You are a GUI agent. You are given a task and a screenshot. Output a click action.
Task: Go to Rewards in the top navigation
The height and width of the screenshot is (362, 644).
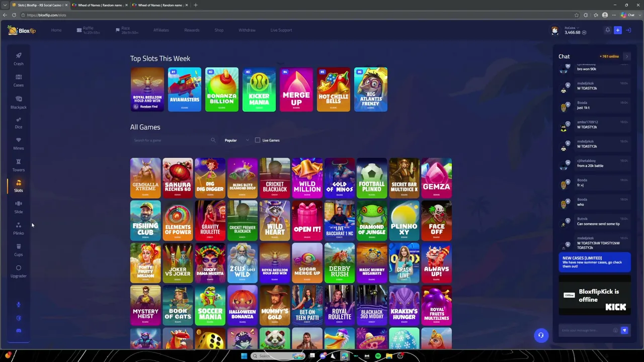point(192,30)
